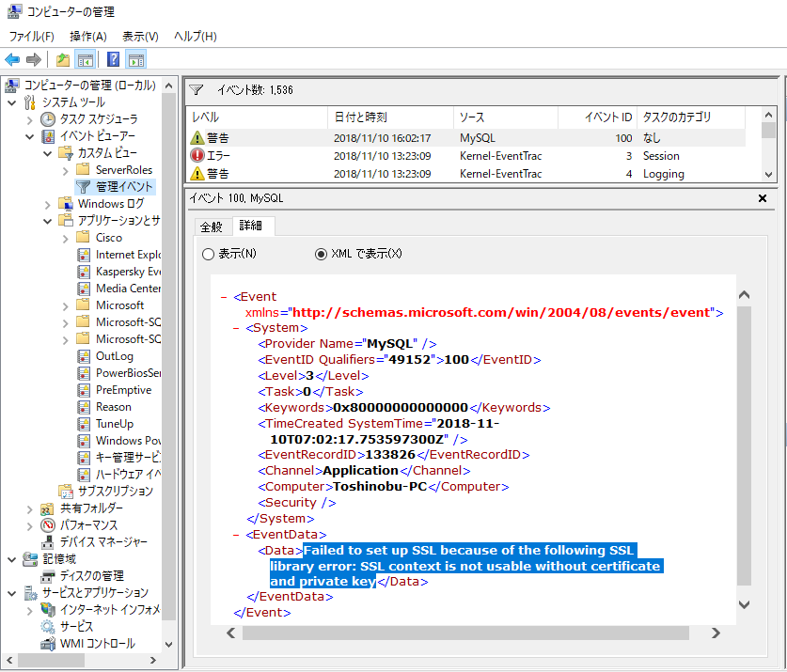Click the XML view horizontal scrollbar thumb
This screenshot has height=672, width=787.
[465, 633]
